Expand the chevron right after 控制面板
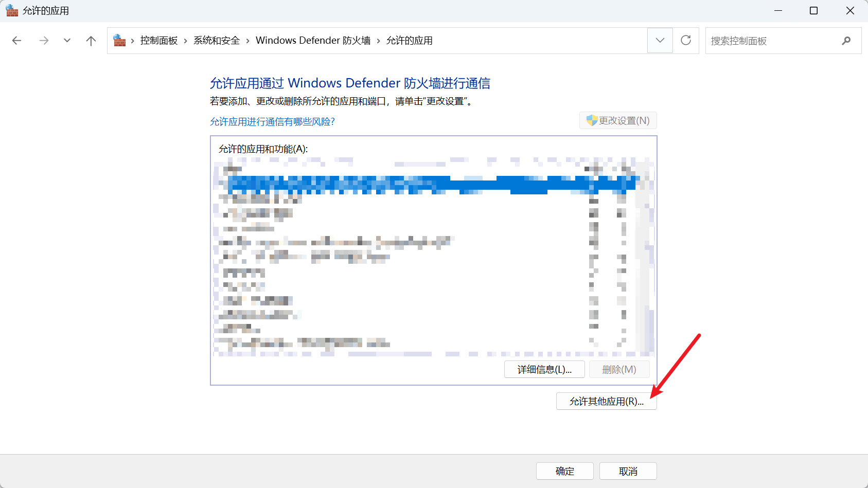868x488 pixels. 186,41
